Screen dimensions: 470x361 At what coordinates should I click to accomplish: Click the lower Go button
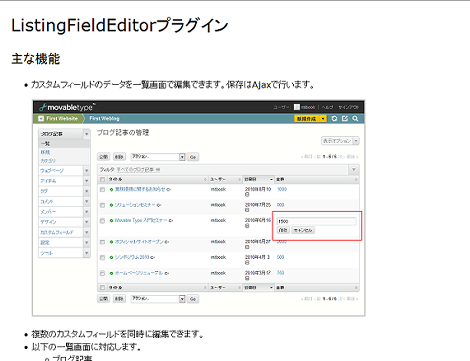coord(193,299)
